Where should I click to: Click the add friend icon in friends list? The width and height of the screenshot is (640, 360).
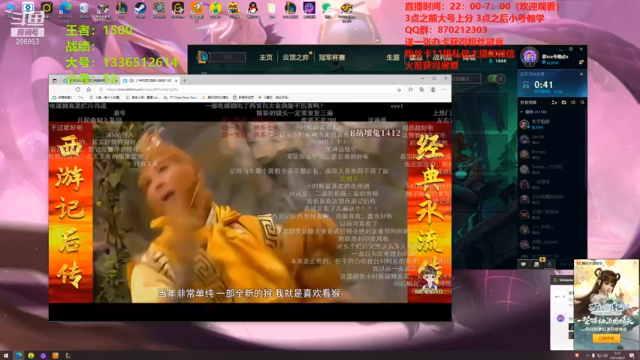(x=554, y=102)
